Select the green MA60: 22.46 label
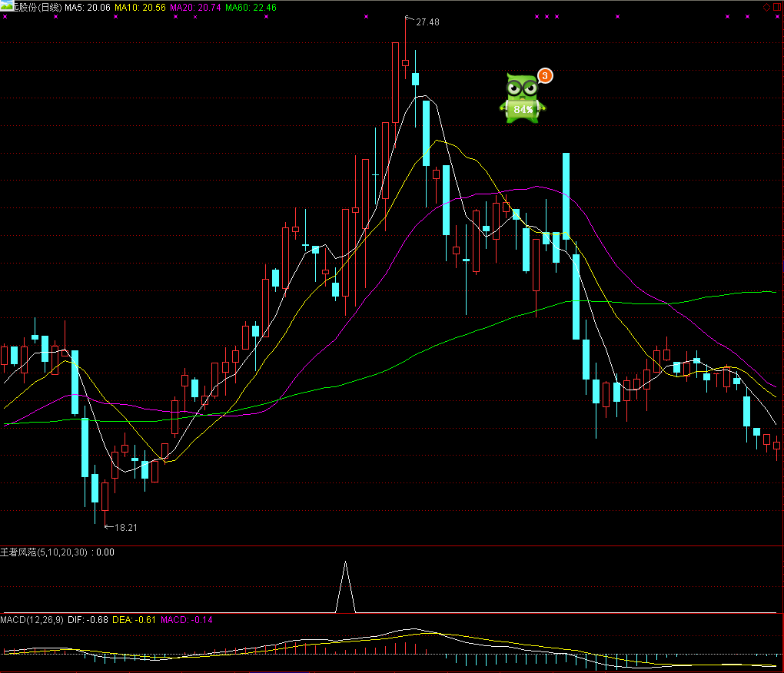This screenshot has width=784, height=673. pos(251,7)
